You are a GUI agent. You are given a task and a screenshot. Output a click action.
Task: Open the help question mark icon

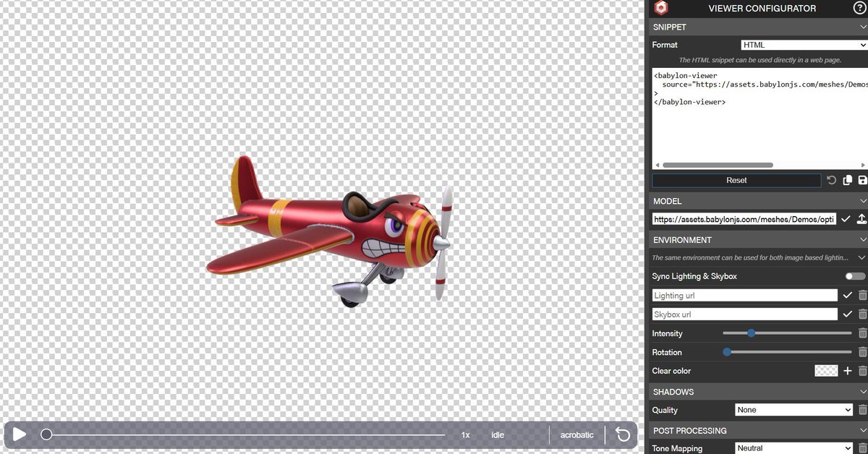859,8
